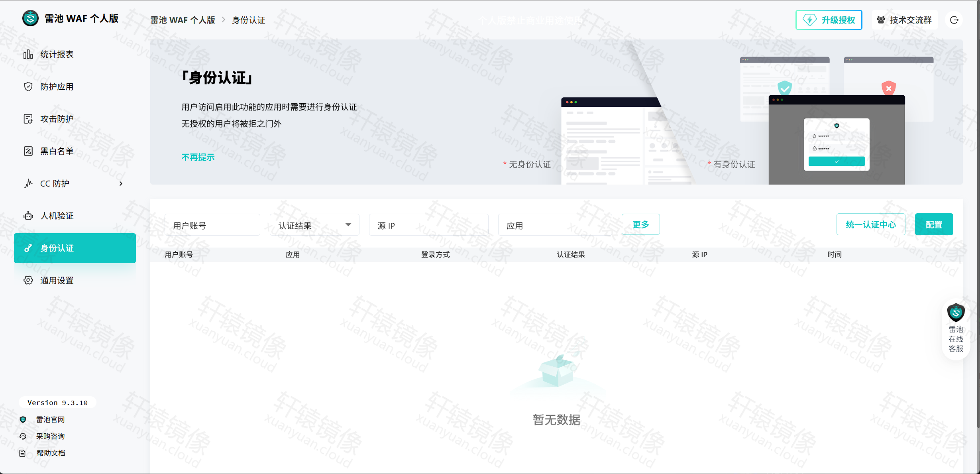Open the 统一认证中心 button
Image resolution: width=980 pixels, height=474 pixels.
(871, 224)
